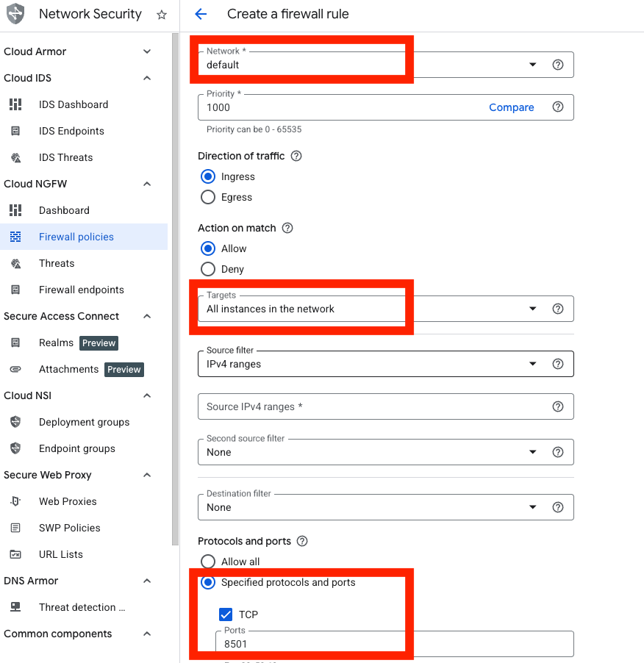The height and width of the screenshot is (663, 644).
Task: Open Firewall endpoints page
Action: click(x=84, y=290)
